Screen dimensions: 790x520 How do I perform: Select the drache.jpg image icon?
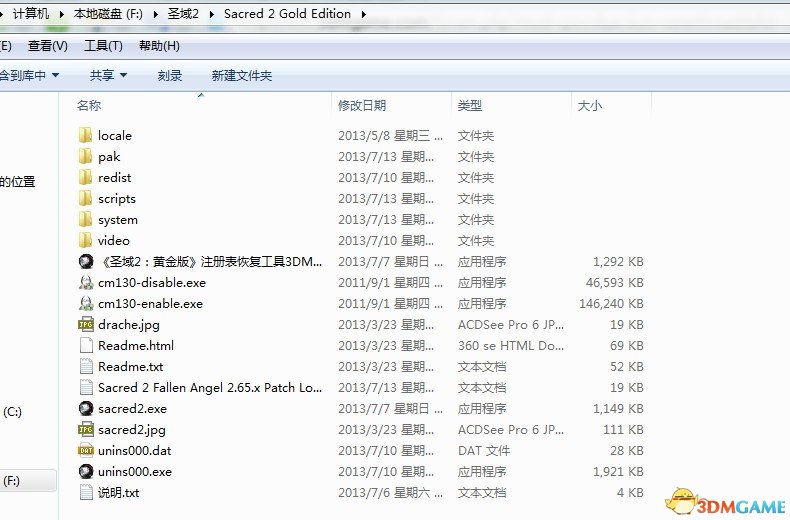click(86, 324)
